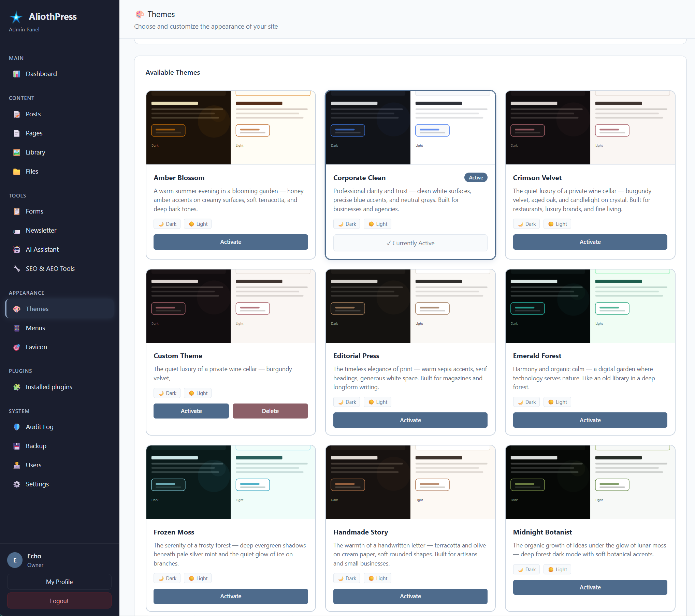Click the Library picture icon
This screenshot has height=616, width=695.
pos(17,152)
